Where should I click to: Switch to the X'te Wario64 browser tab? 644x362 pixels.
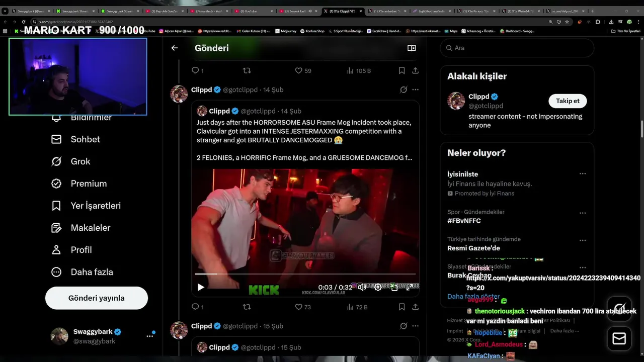pyautogui.click(x=521, y=11)
